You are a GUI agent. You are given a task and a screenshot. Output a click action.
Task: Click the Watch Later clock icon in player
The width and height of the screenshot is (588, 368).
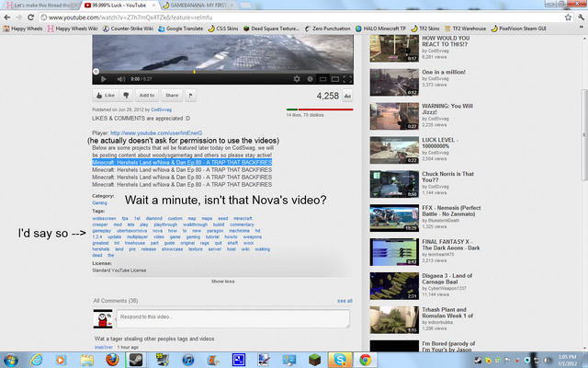coord(310,79)
